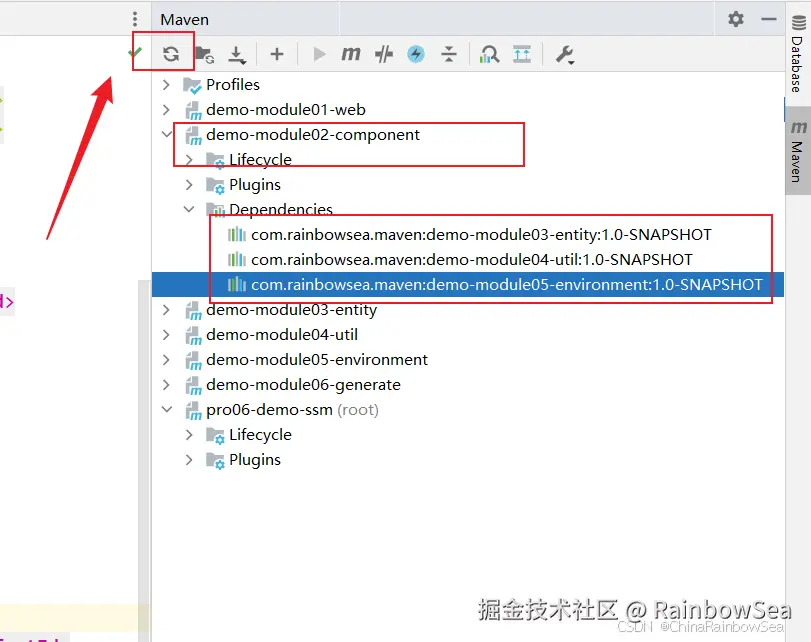Expand demo-module03-entity module
811x642 pixels.
(166, 309)
